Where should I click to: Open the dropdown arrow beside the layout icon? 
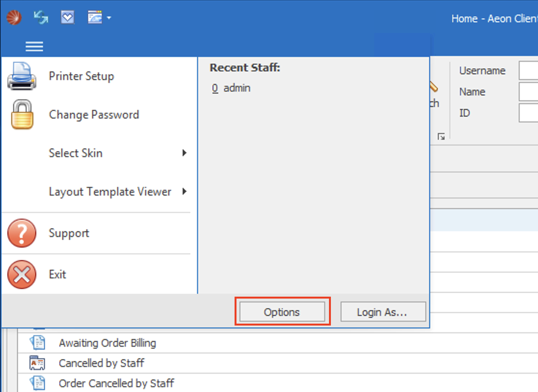[x=109, y=18]
